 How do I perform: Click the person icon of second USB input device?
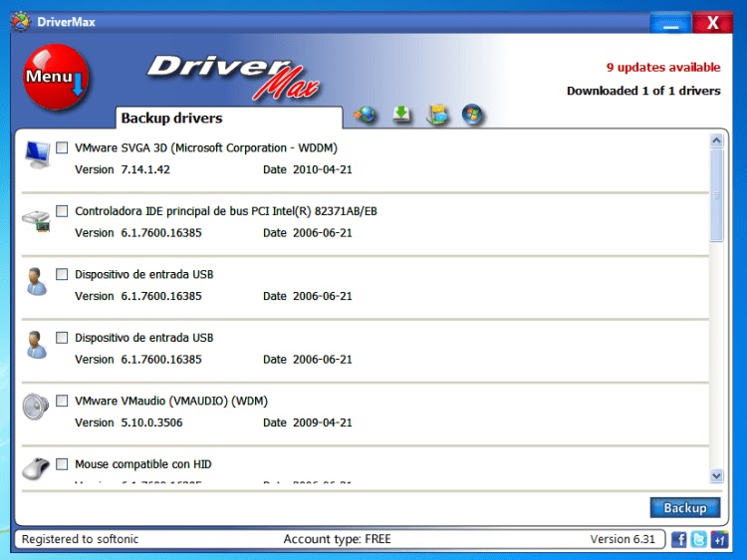[36, 345]
